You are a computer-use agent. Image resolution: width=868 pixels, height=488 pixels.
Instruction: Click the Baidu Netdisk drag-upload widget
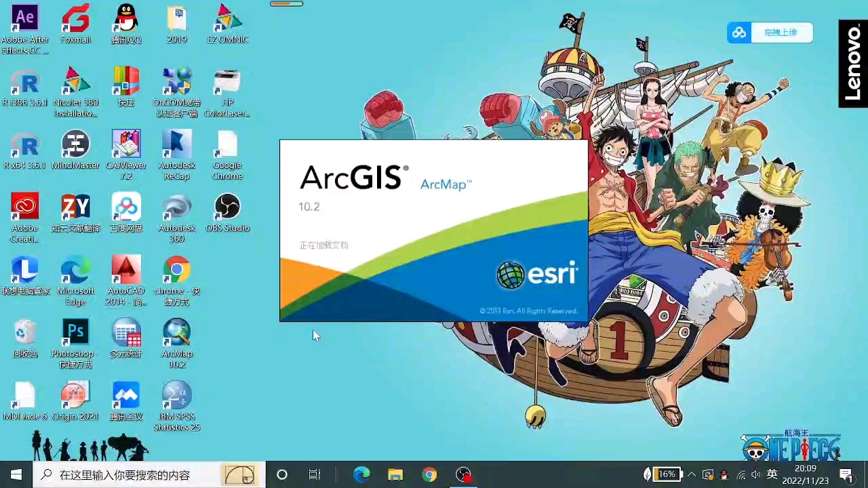[x=770, y=33]
